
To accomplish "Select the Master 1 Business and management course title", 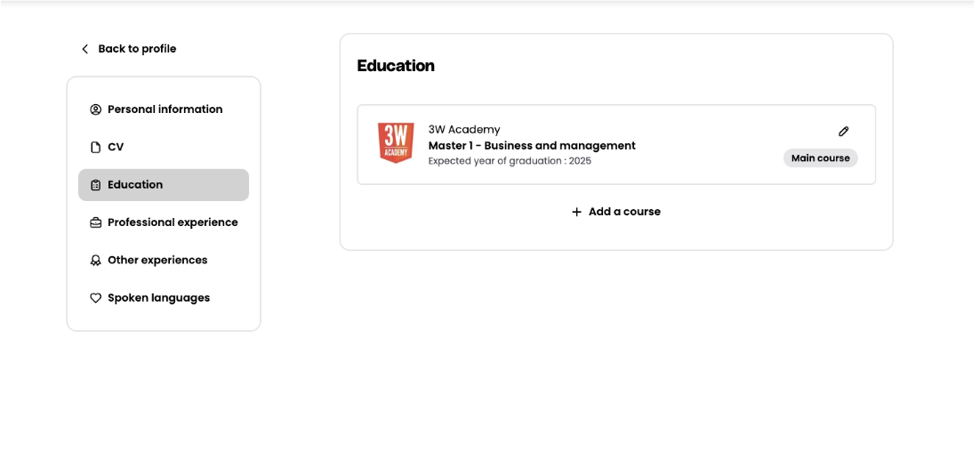I will (x=532, y=146).
